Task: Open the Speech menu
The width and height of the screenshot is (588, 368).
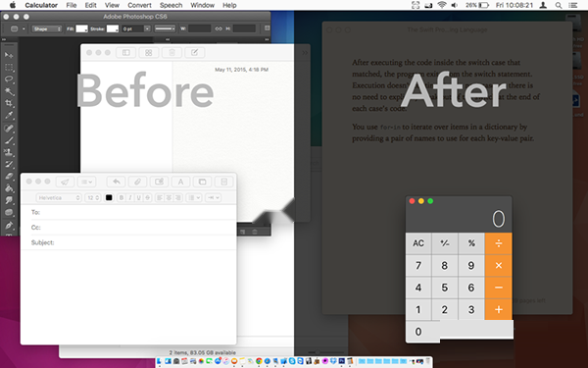Action: tap(171, 5)
